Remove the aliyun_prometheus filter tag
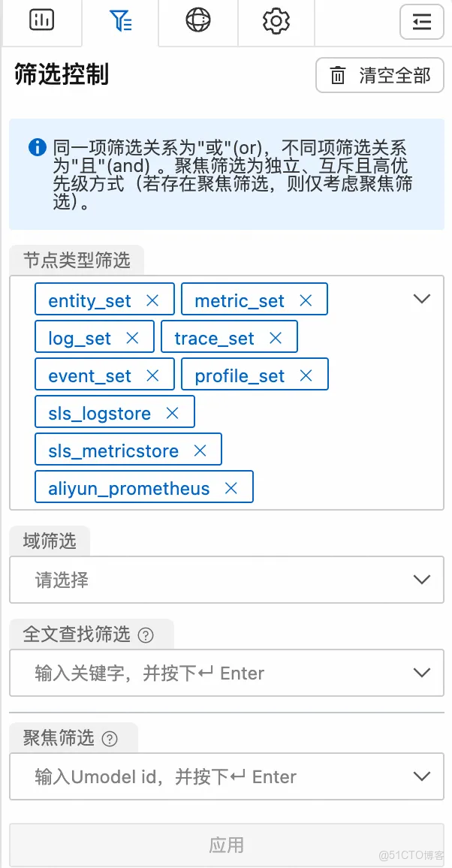 tap(231, 487)
